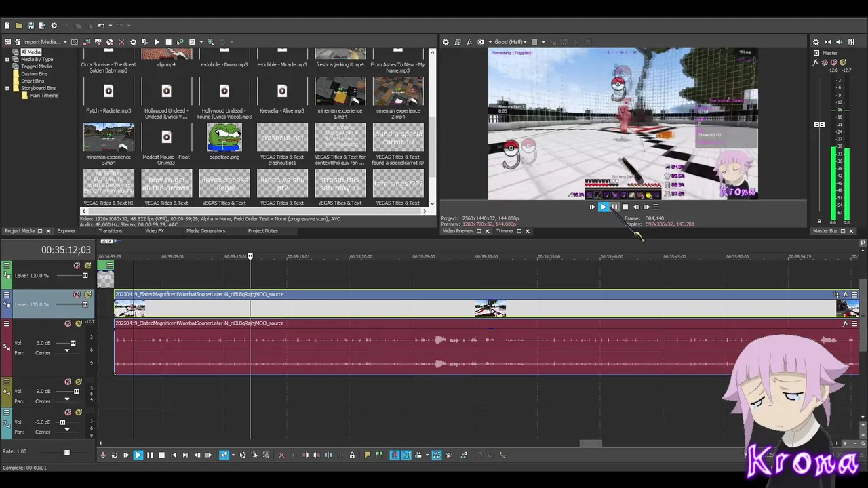Image resolution: width=868 pixels, height=488 pixels.
Task: Click the magnifier search icon in Project Media
Action: [x=210, y=42]
